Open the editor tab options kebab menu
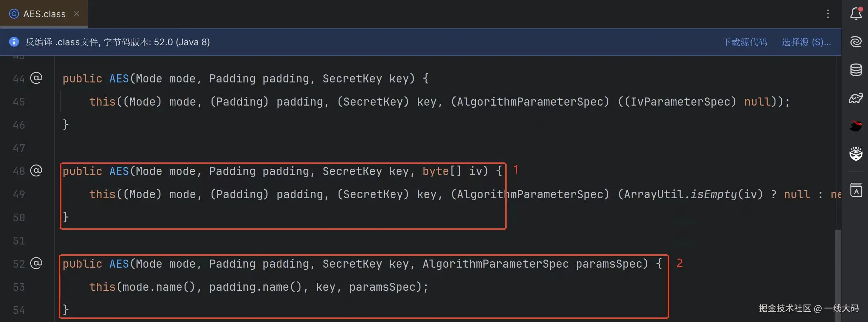 pyautogui.click(x=828, y=14)
